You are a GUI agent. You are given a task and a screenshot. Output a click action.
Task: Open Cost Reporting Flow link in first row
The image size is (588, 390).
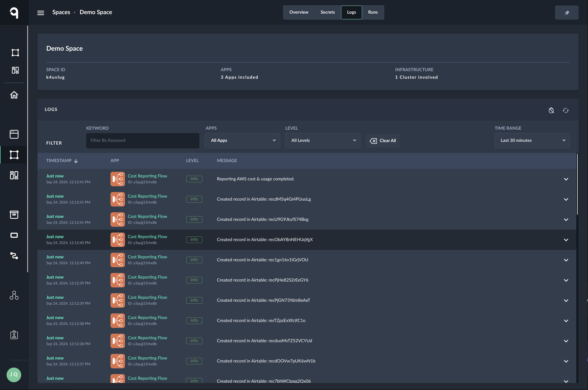pyautogui.click(x=147, y=176)
